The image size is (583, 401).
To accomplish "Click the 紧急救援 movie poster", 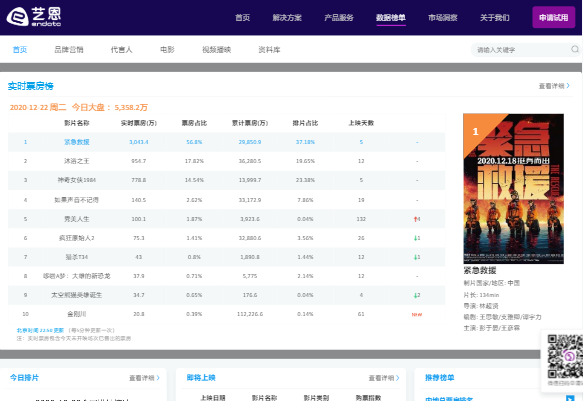I will (x=513, y=189).
